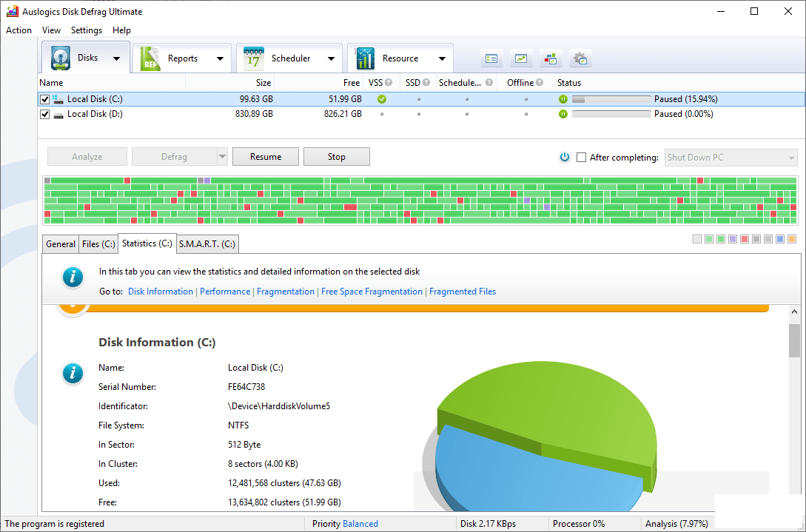Uncheck the Local Disk (D:) checkbox
806x532 pixels.
click(44, 114)
